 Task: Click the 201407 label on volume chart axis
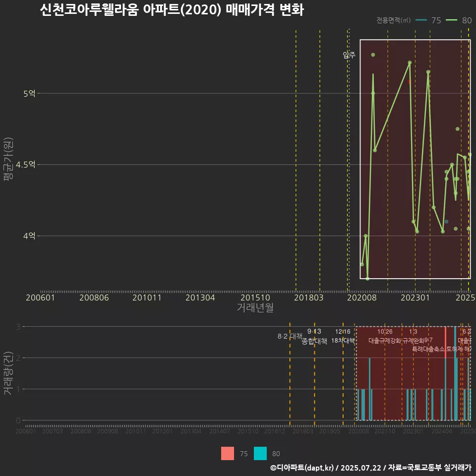tap(220, 431)
